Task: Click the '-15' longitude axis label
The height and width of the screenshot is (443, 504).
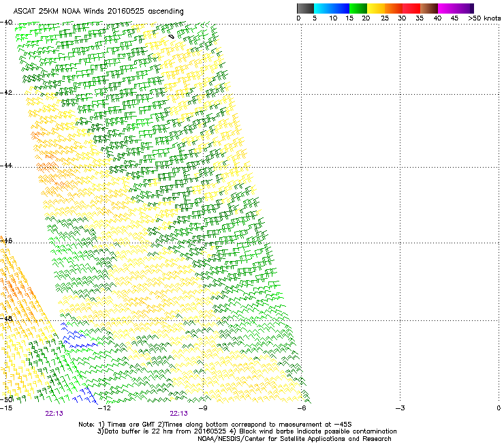Action: pyautogui.click(x=6, y=408)
